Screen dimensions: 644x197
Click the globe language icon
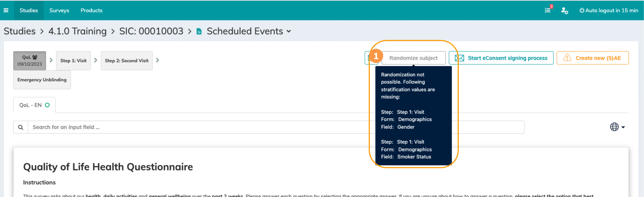tap(614, 127)
